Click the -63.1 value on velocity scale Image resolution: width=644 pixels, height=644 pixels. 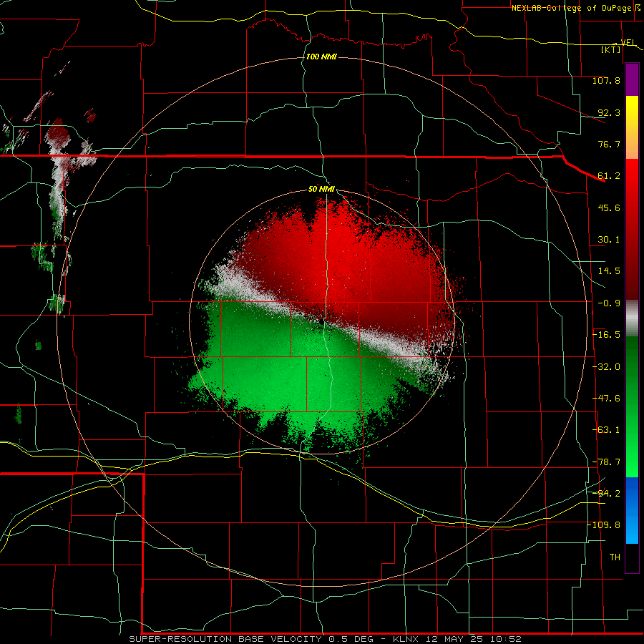pyautogui.click(x=606, y=430)
